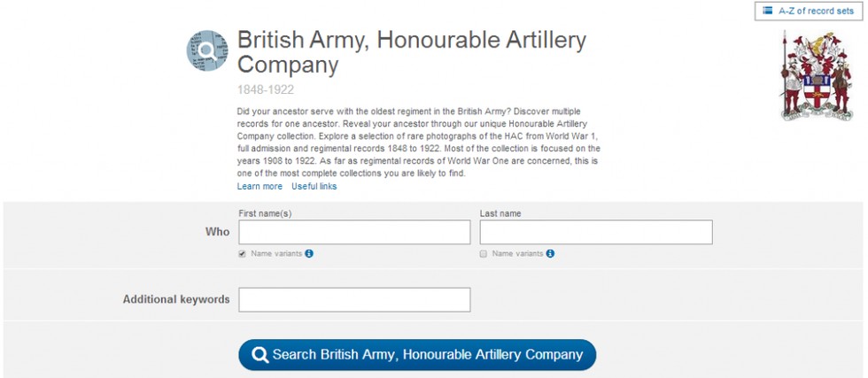Open the Learn more link

[x=260, y=187]
